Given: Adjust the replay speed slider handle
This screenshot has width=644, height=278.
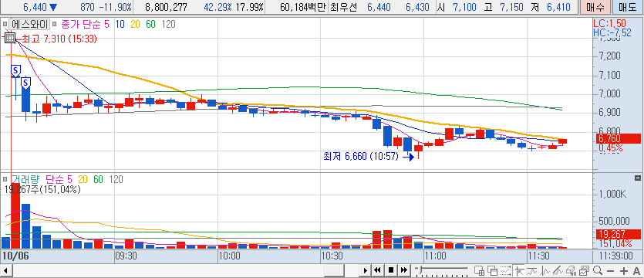Looking at the screenshot, I should pos(420,270).
